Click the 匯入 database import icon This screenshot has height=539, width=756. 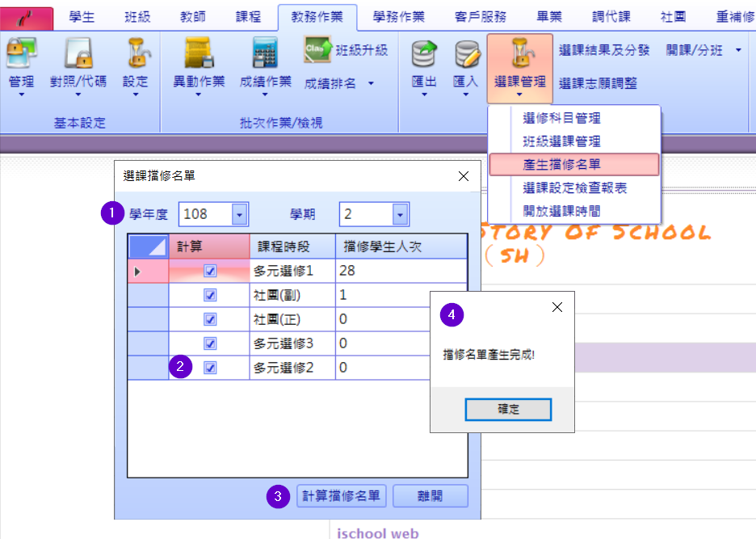[x=465, y=53]
